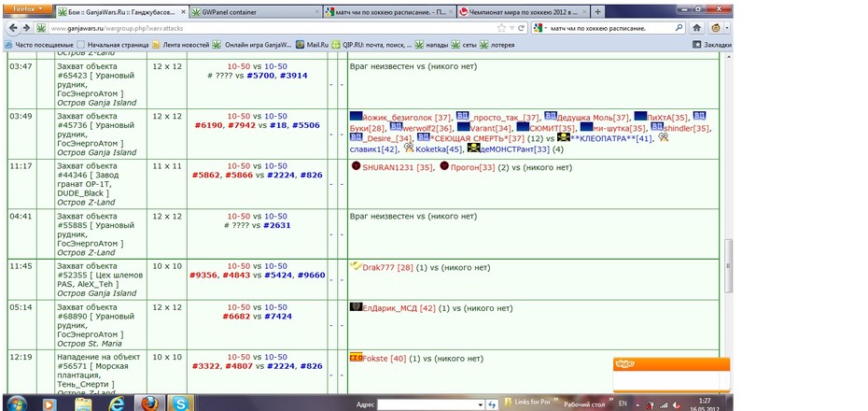Open the Firefox application menu button

(28, 9)
